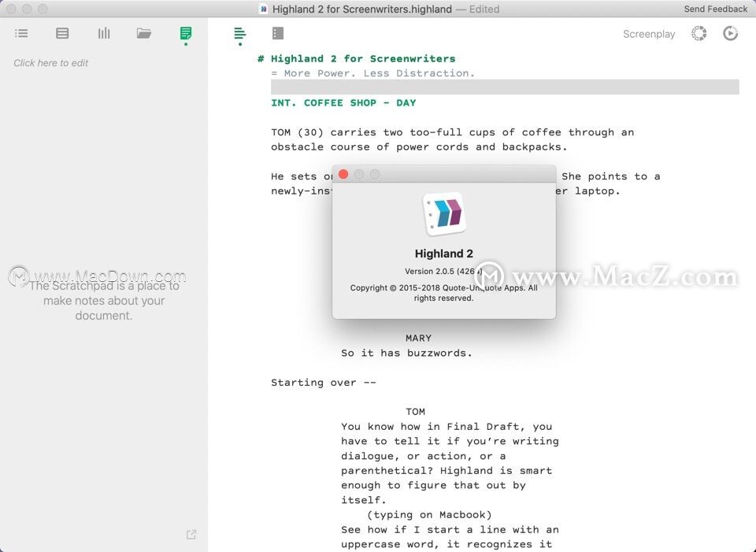Image resolution: width=756 pixels, height=552 pixels.
Task: Click the '(typing on Macbook)' parenthetical
Action: [x=429, y=514]
